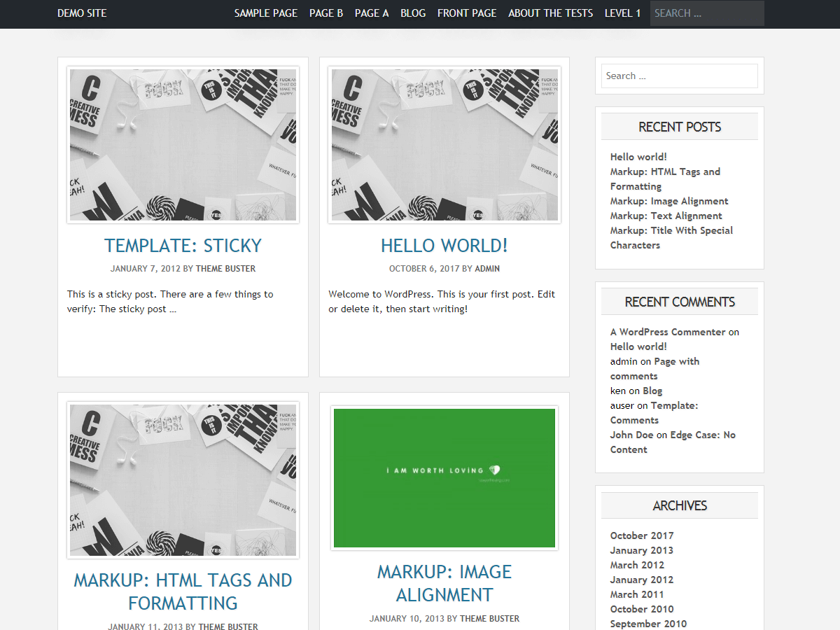This screenshot has height=630, width=840.
Task: Open the Template: Sticky featured image
Action: (x=183, y=145)
